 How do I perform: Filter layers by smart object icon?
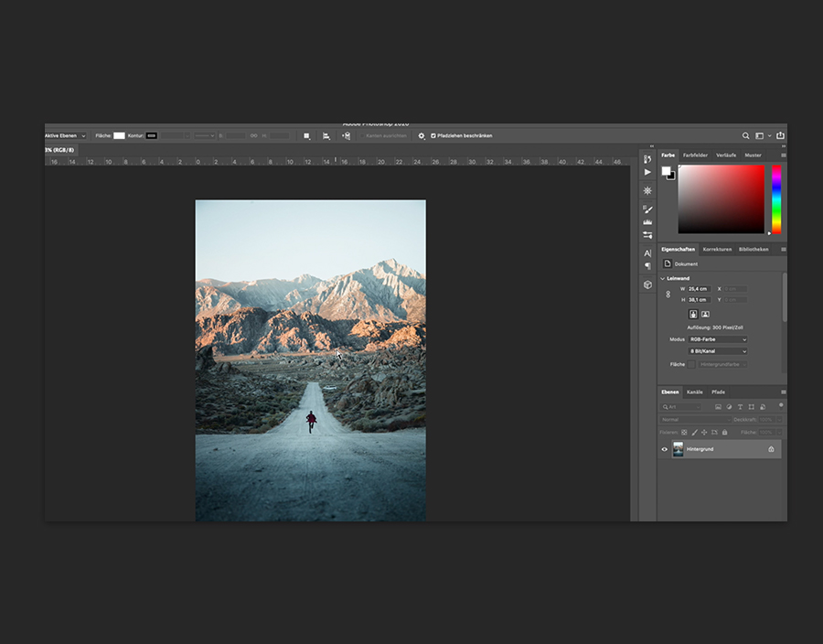point(762,407)
